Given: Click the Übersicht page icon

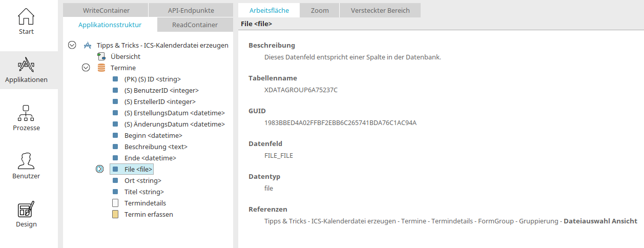Looking at the screenshot, I should [x=101, y=56].
